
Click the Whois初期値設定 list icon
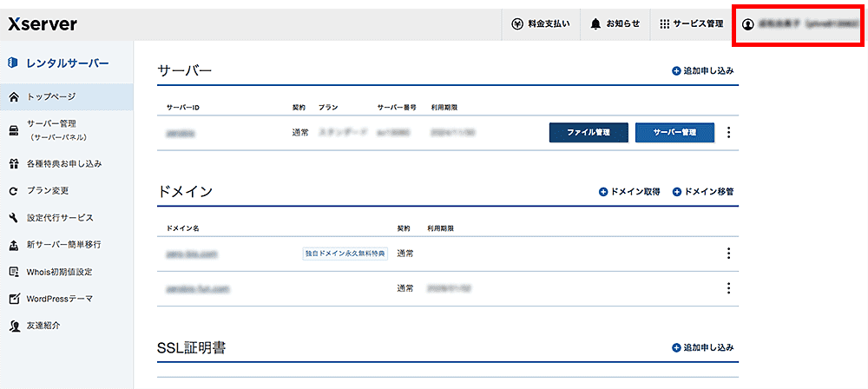(15, 272)
